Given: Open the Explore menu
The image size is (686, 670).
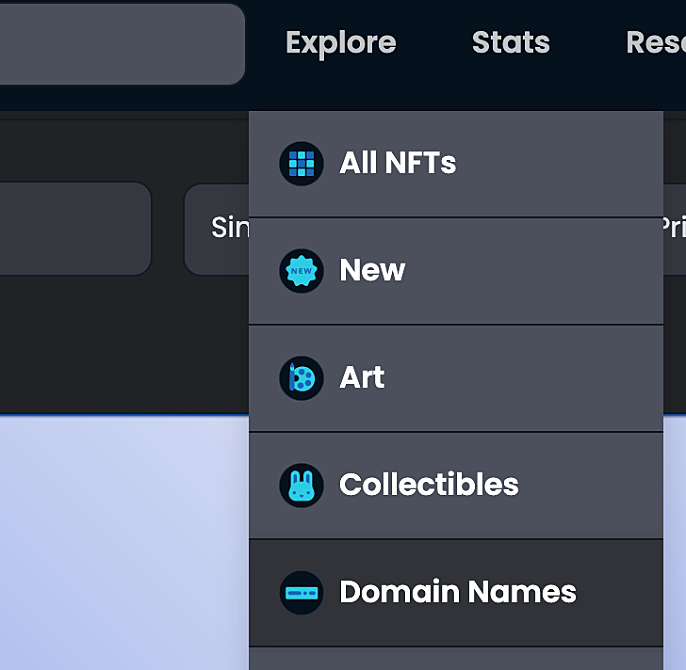Looking at the screenshot, I should pos(341,43).
